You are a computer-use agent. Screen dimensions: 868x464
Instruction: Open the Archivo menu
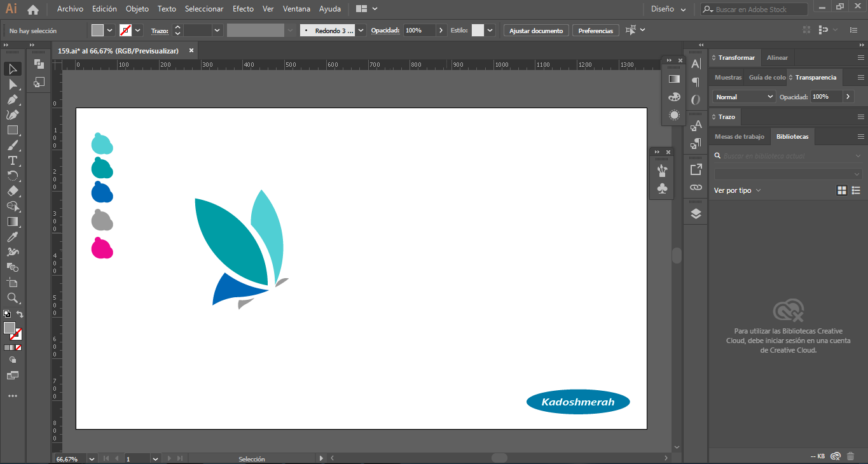pos(70,9)
